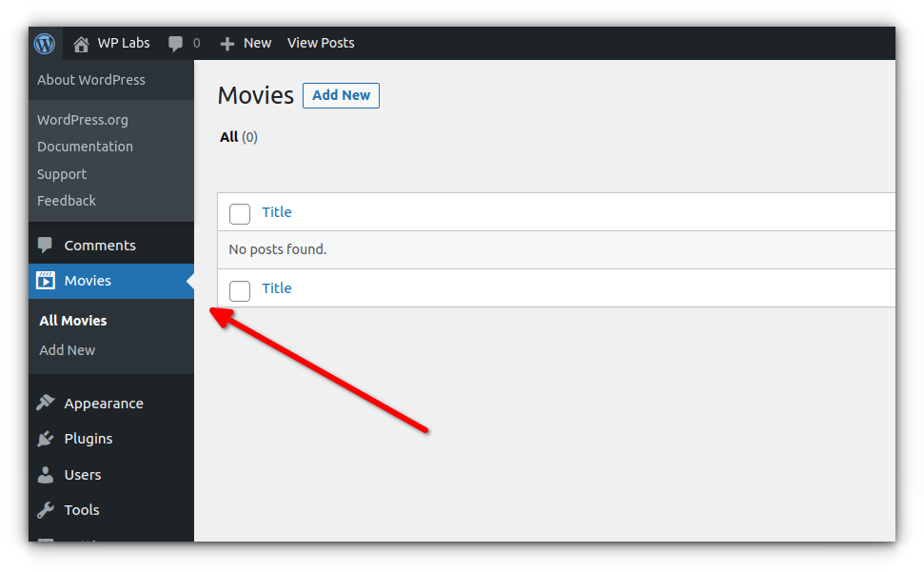
Task: Open Tools menu
Action: point(82,509)
